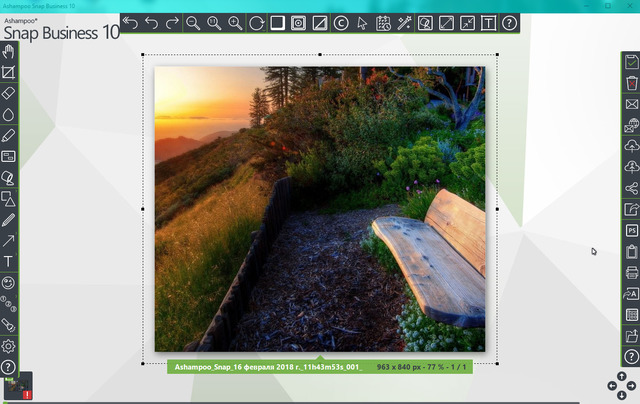640x404 pixels.
Task: Export capture to Photoshop
Action: tap(631, 230)
